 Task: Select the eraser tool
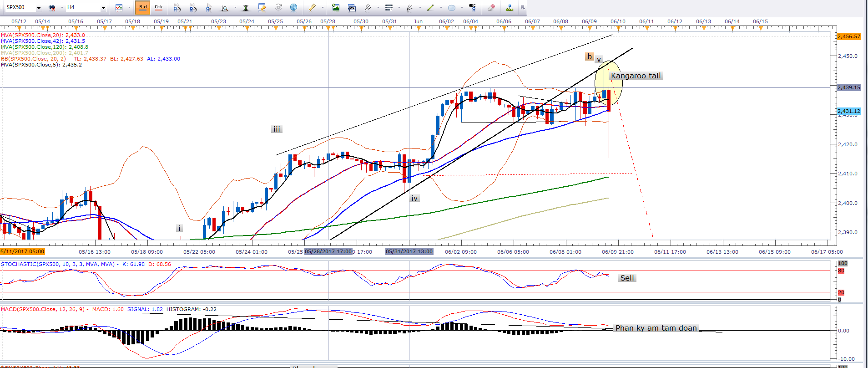(491, 7)
